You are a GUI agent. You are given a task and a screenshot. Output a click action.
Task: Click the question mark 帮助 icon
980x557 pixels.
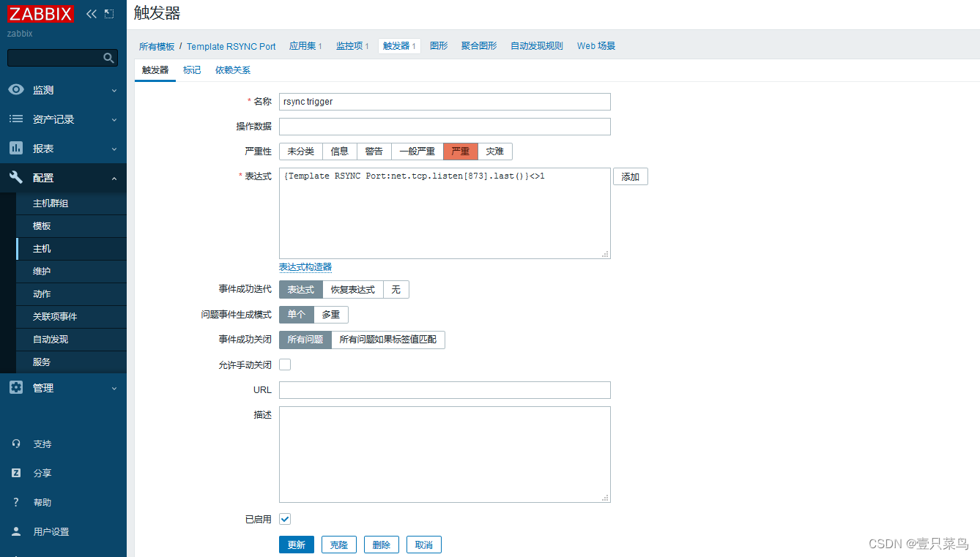point(16,502)
